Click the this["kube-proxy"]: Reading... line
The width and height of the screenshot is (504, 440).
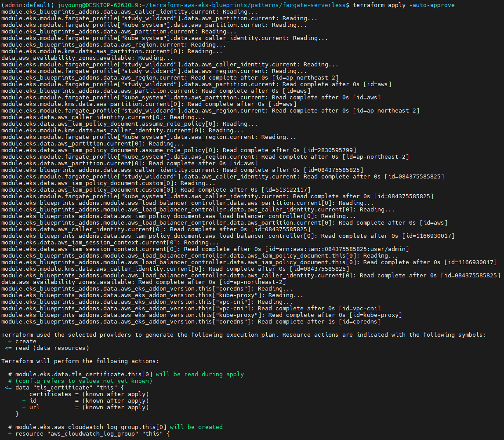[x=152, y=295]
